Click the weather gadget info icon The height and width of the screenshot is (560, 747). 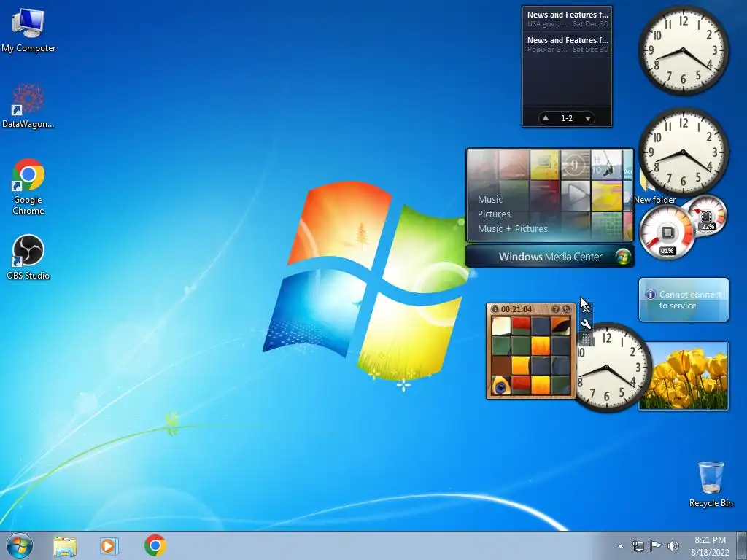650,295
